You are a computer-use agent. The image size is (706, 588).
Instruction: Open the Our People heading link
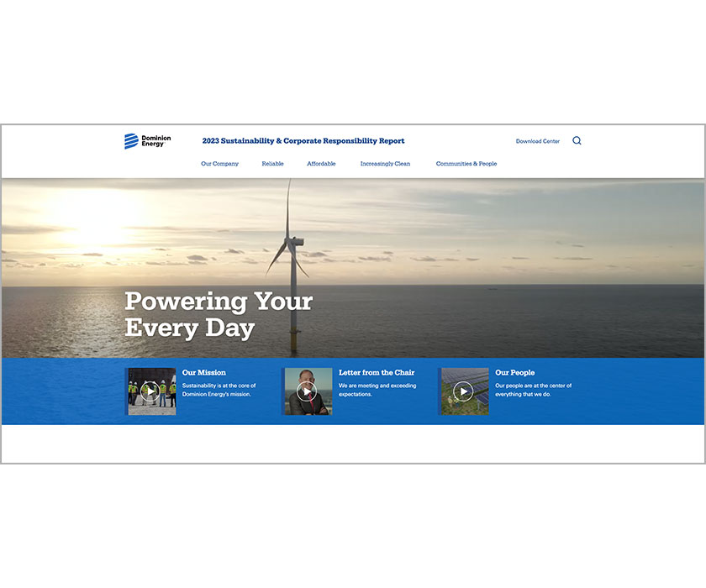pos(515,372)
